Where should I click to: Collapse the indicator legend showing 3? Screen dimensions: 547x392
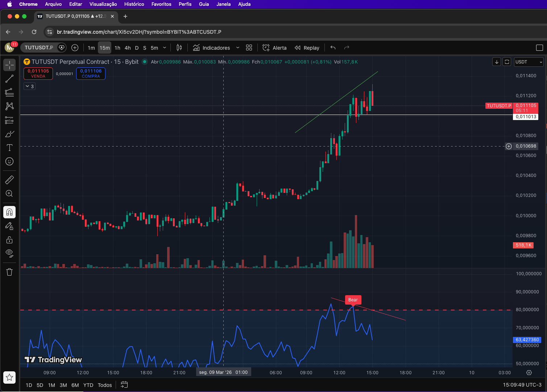pyautogui.click(x=29, y=86)
